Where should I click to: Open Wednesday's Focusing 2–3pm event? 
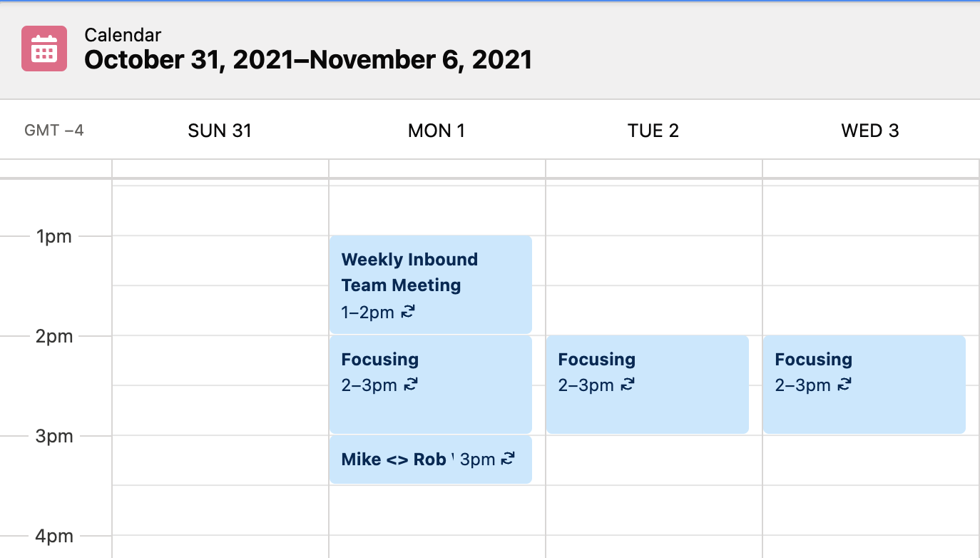coord(864,385)
